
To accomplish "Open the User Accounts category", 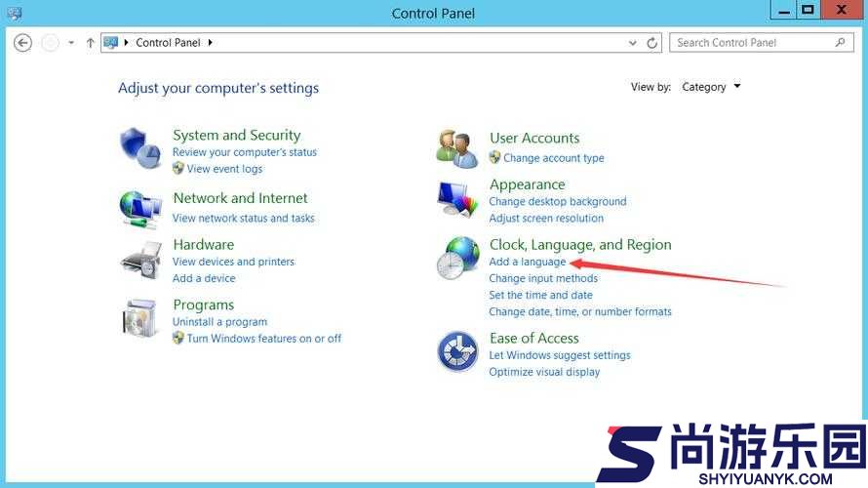I will click(x=534, y=138).
